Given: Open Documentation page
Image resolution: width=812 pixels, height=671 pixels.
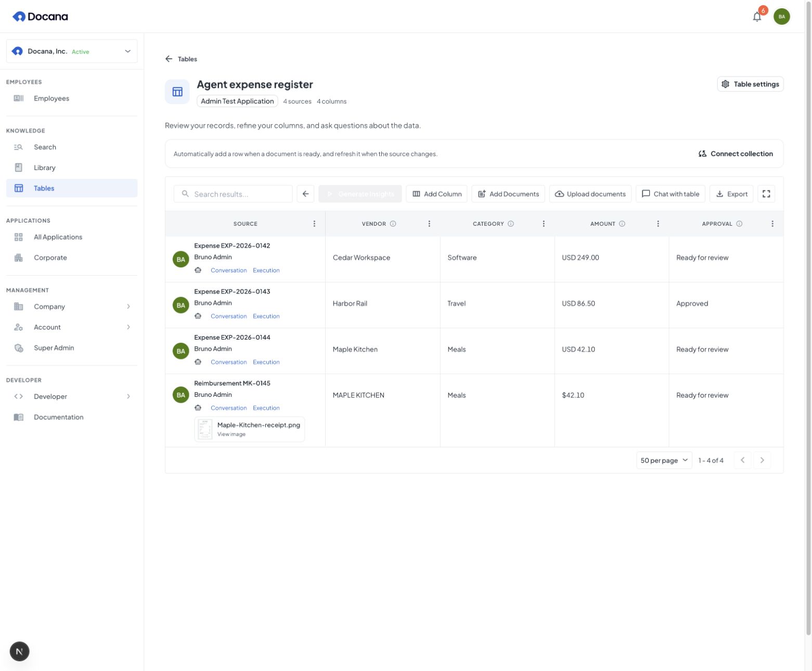Looking at the screenshot, I should (x=72, y=417).
